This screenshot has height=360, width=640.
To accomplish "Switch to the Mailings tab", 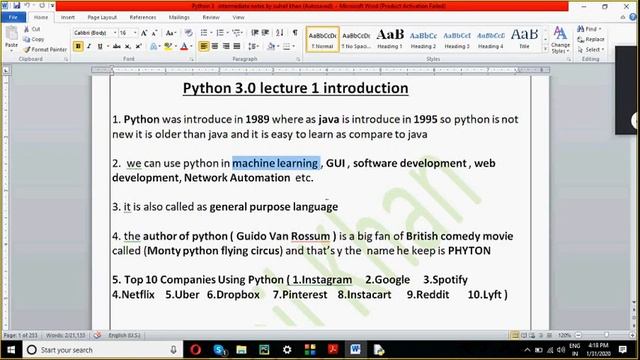I will [x=179, y=17].
